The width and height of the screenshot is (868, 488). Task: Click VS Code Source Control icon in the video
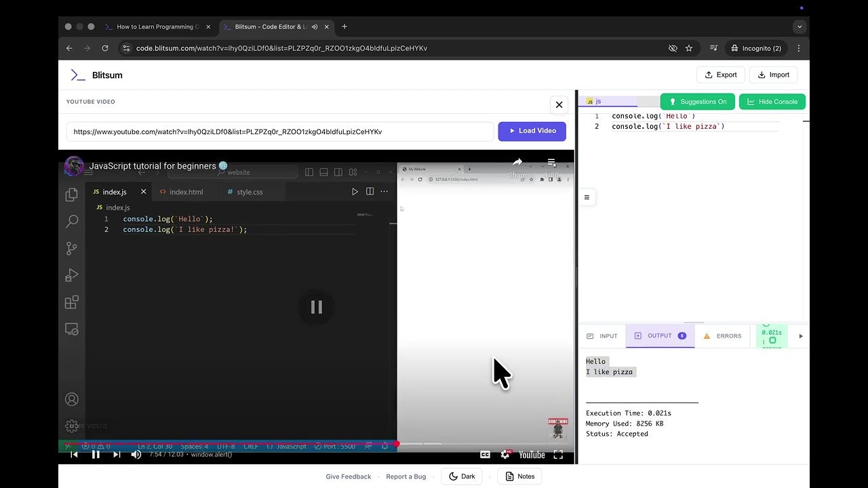tap(71, 249)
